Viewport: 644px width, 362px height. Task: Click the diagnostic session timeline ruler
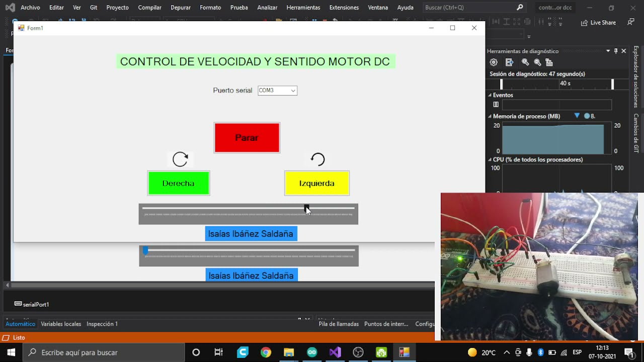pyautogui.click(x=556, y=84)
